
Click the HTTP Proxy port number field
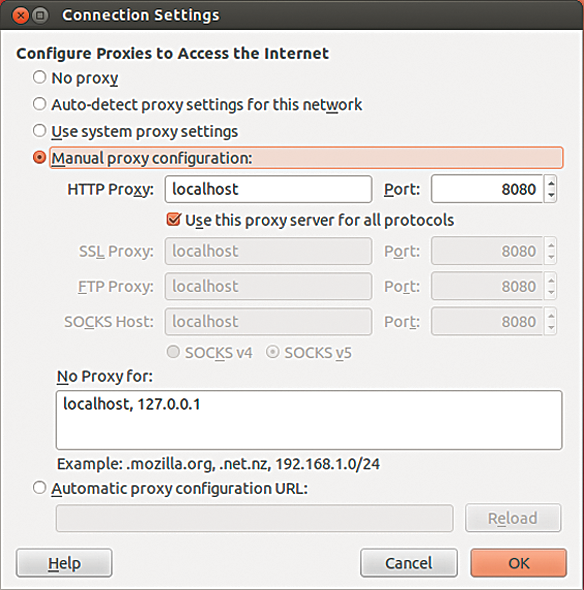(487, 189)
